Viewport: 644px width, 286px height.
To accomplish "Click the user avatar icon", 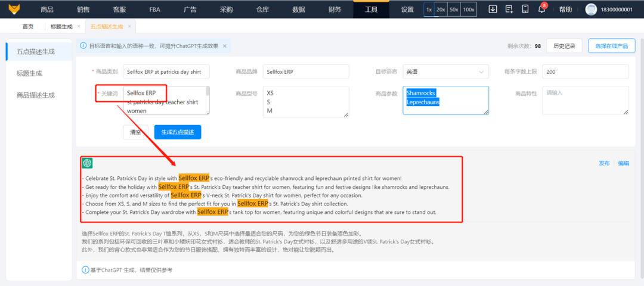I will 591,10.
